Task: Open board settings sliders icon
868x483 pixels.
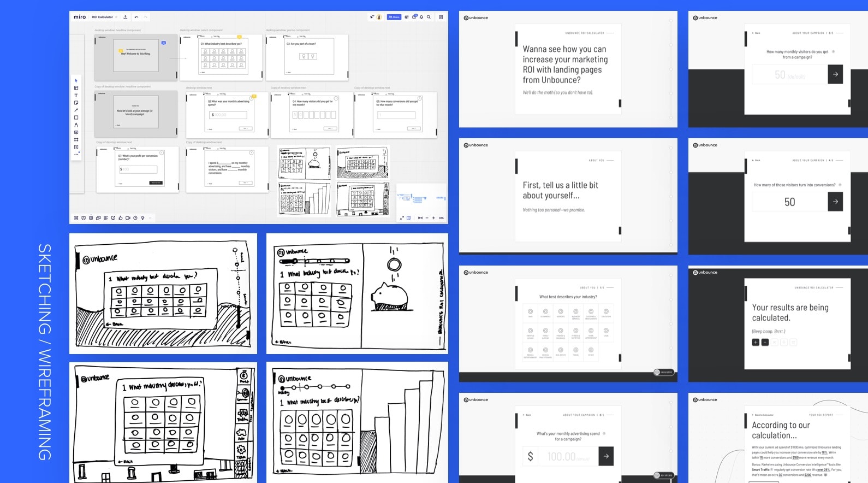Action: 407,17
